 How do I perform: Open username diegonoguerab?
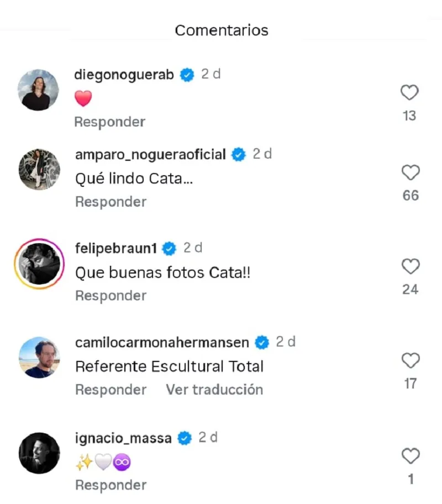[x=124, y=75]
